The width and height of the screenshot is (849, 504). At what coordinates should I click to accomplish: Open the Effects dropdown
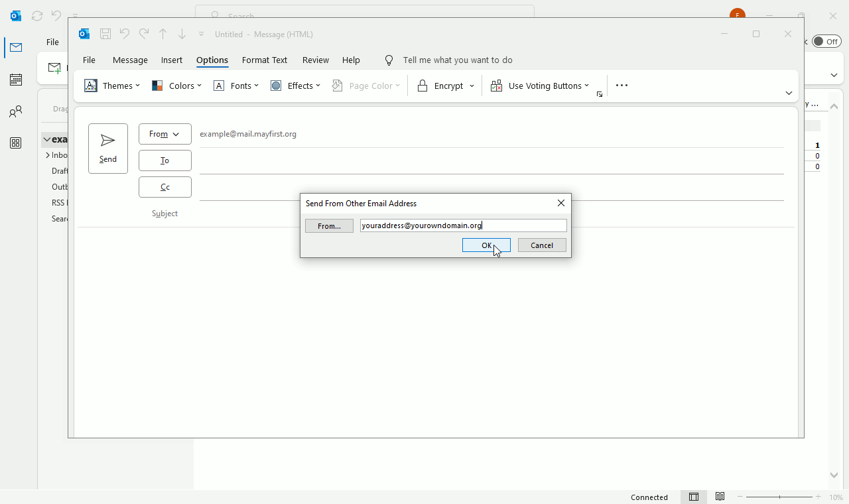pos(295,86)
